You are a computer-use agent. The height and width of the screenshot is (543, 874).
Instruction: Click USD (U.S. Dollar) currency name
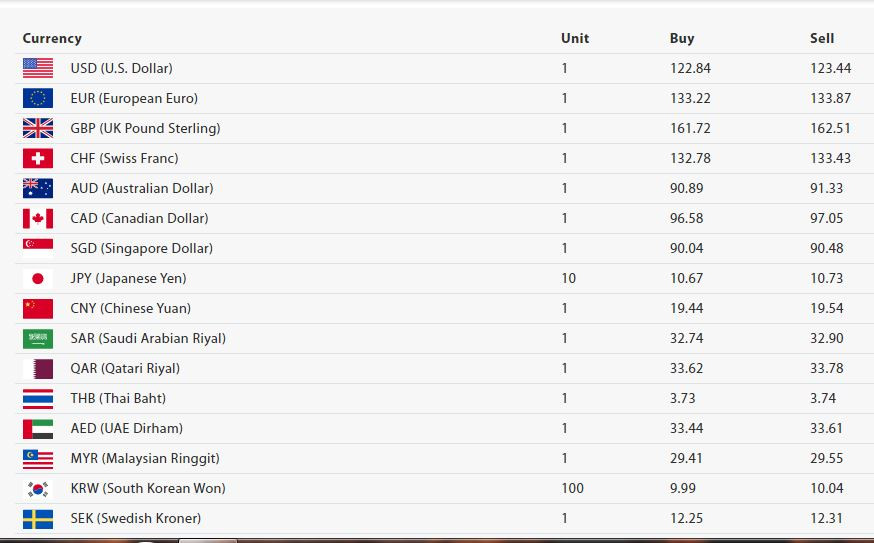pyautogui.click(x=122, y=69)
